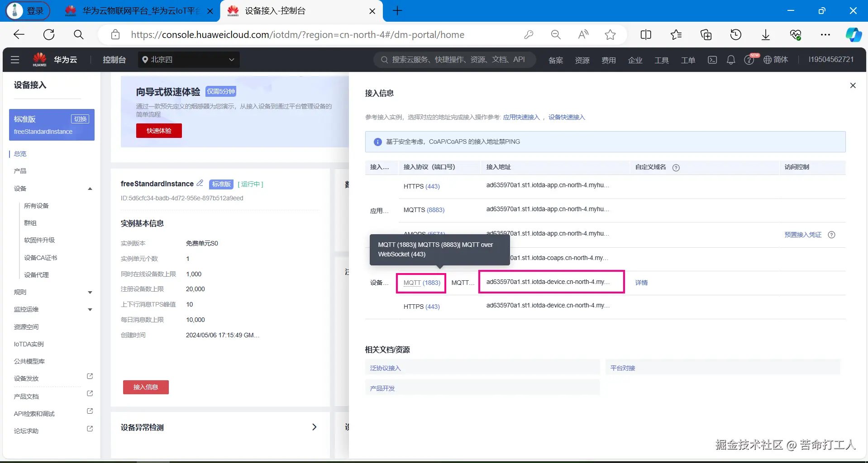Collapse the 设备 sidebar section
Image resolution: width=868 pixels, height=463 pixels.
[90, 189]
